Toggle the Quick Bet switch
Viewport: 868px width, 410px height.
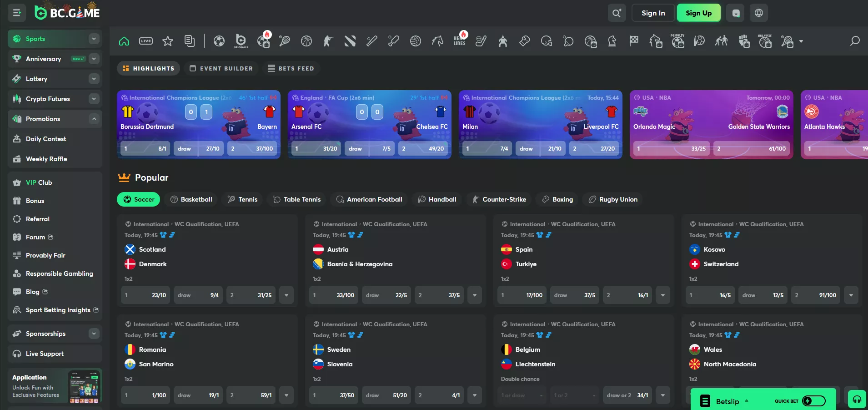tap(814, 401)
